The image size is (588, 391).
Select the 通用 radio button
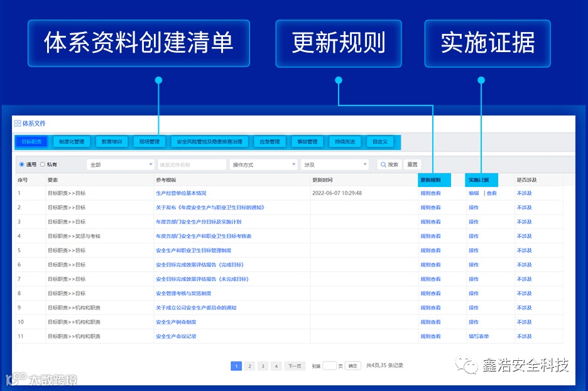tap(22, 164)
